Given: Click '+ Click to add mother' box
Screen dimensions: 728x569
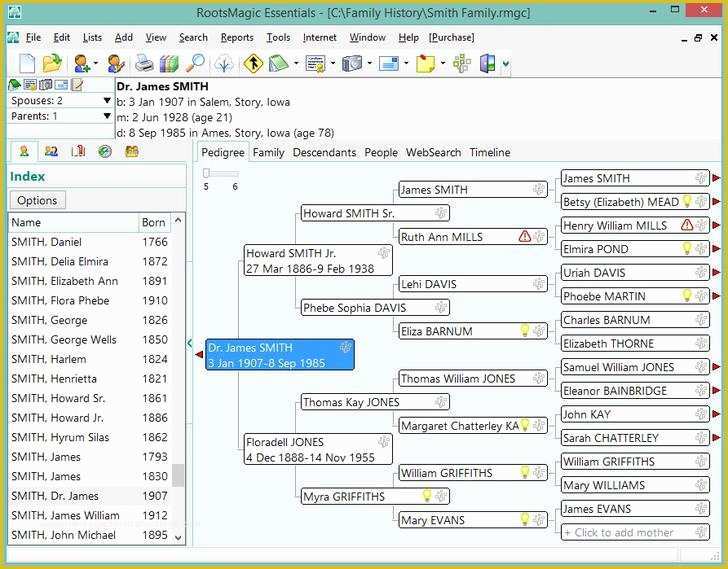Looking at the screenshot, I should click(635, 532).
